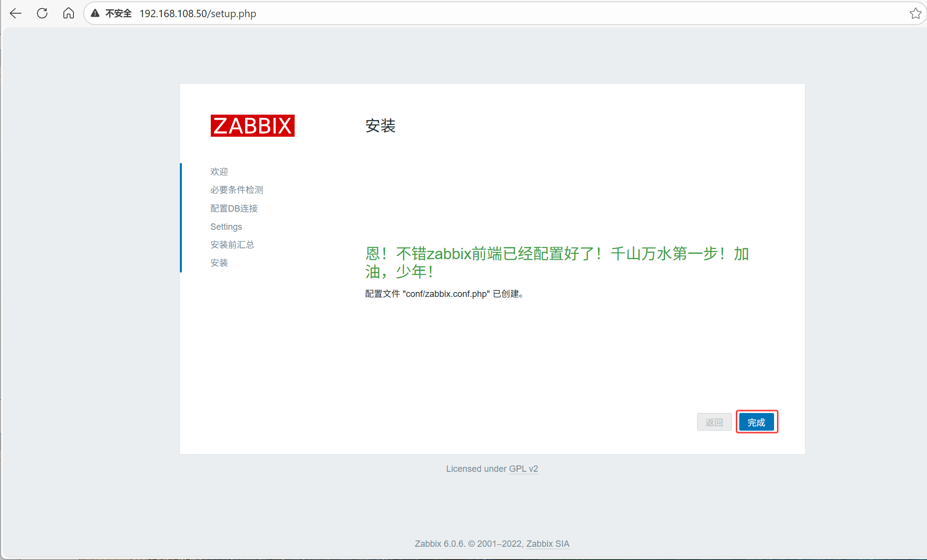This screenshot has width=927, height=560.
Task: Select the 欢迎 step in sidebar
Action: 219,171
